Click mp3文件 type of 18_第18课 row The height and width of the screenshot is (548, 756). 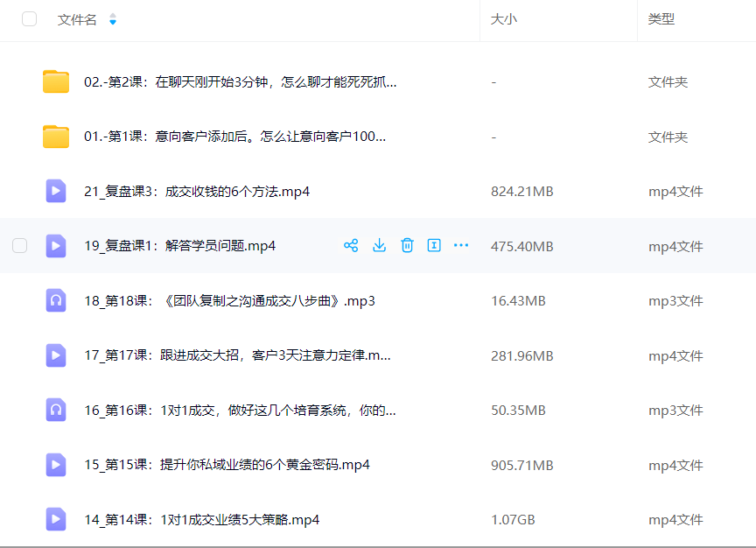675,301
